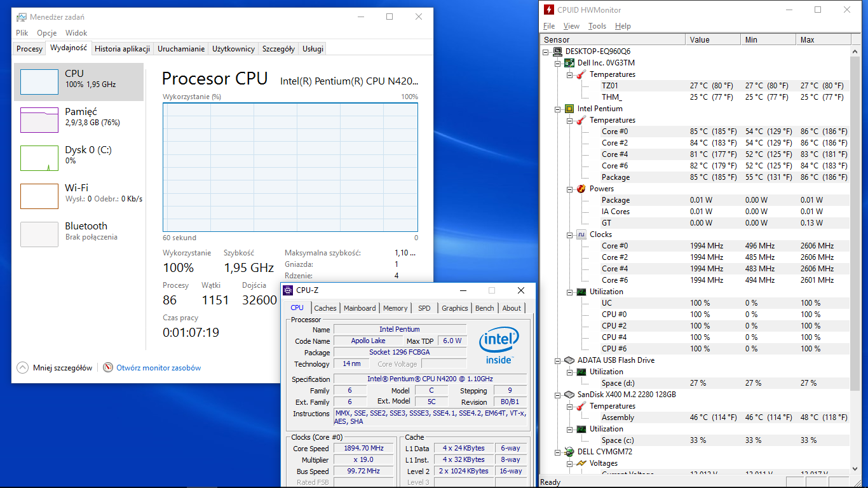Click the DELL CYMGM72 battery icon
Screen dimensions: 868x488
pos(570,452)
